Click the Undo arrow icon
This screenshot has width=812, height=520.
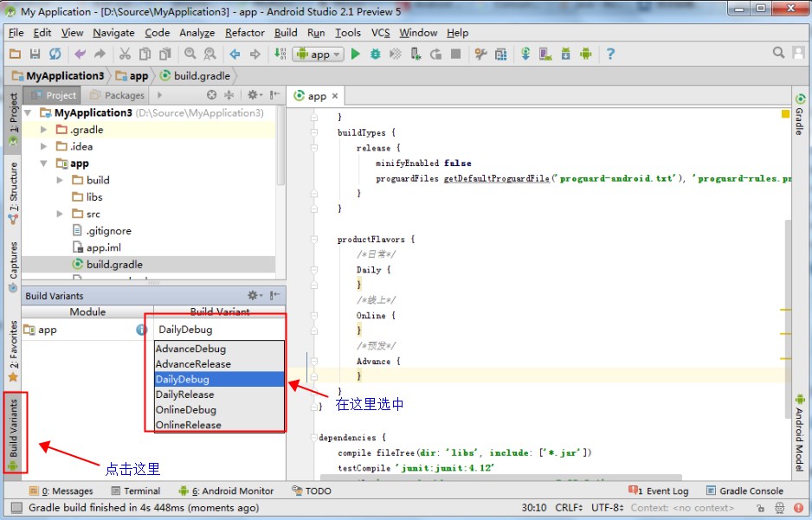point(80,54)
